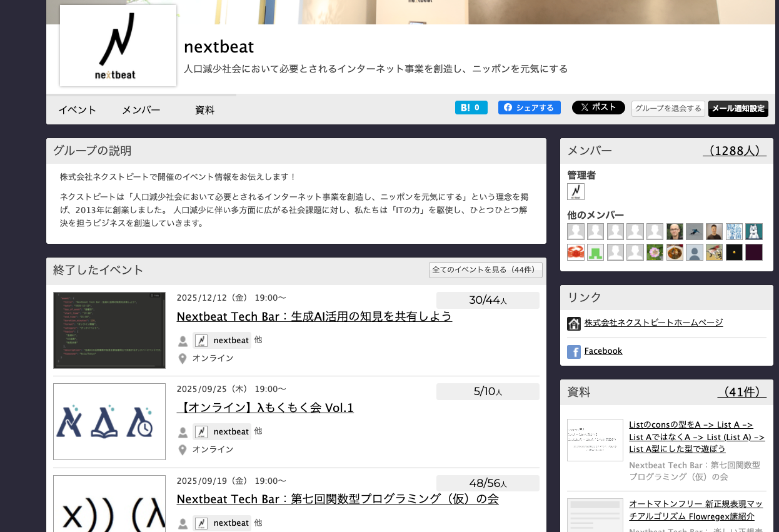Click the date 2025/09/19（金） 19:00〜
Viewport: 779px width, 532px height.
pos(231,481)
